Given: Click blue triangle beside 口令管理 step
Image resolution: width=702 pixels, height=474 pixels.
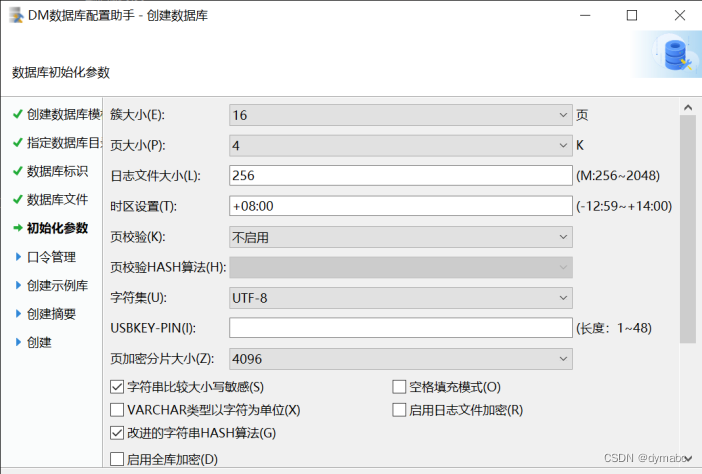Looking at the screenshot, I should [18, 256].
